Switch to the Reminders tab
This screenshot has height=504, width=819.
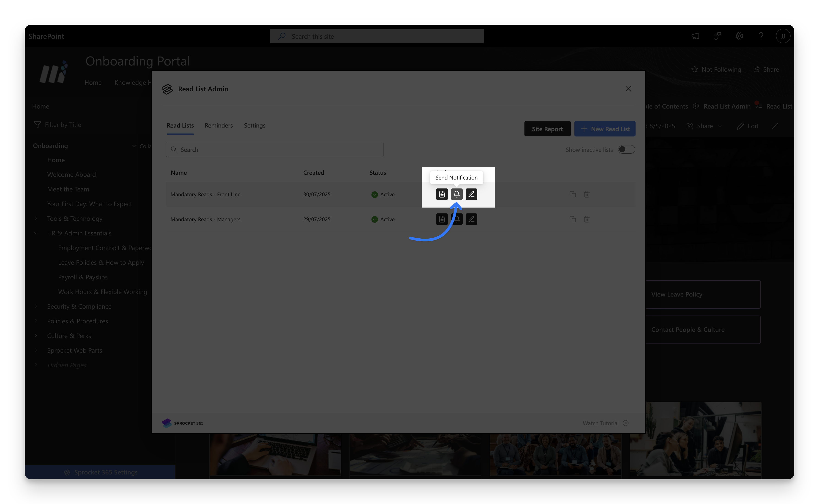click(x=218, y=125)
